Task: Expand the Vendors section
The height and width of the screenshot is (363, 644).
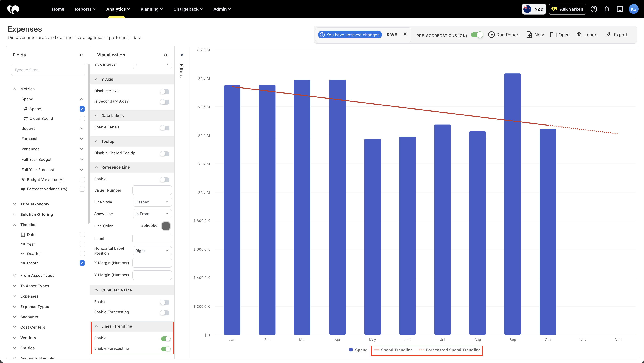Action: point(15,337)
